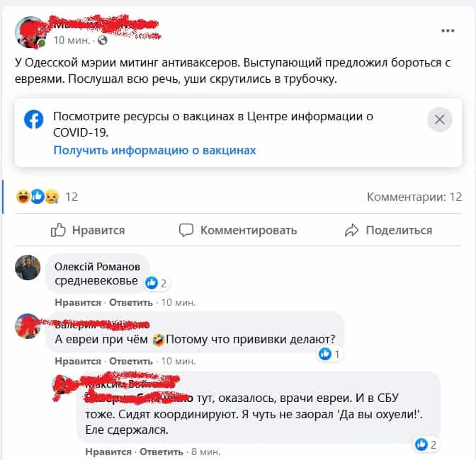Reply to the средневековье comment via Ответить
Screen dimensions: 476x460
click(x=131, y=303)
